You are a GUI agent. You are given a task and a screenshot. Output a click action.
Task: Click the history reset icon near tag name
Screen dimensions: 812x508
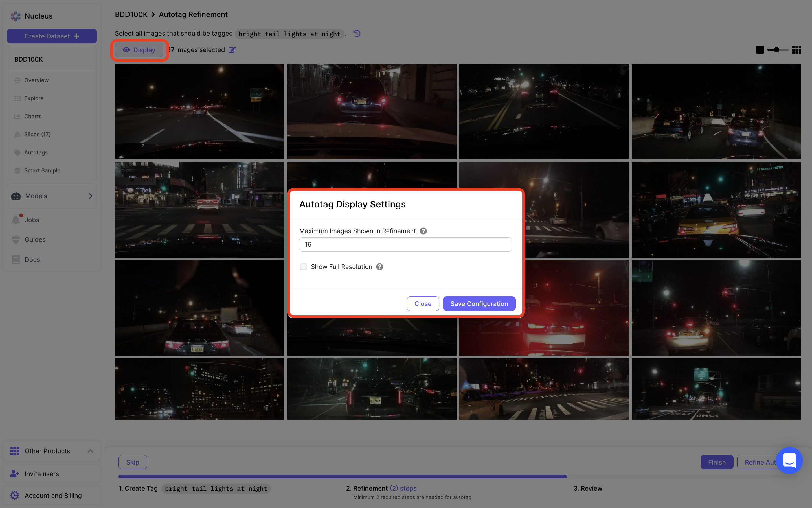[357, 34]
